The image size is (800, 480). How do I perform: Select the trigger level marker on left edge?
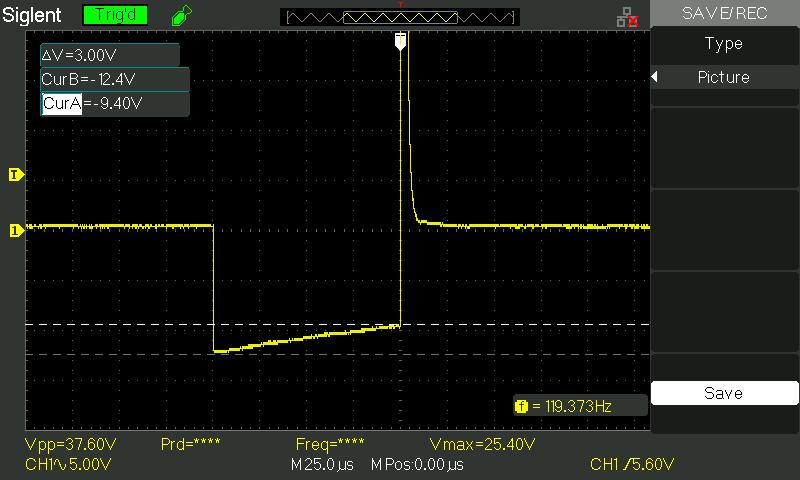tap(15, 175)
